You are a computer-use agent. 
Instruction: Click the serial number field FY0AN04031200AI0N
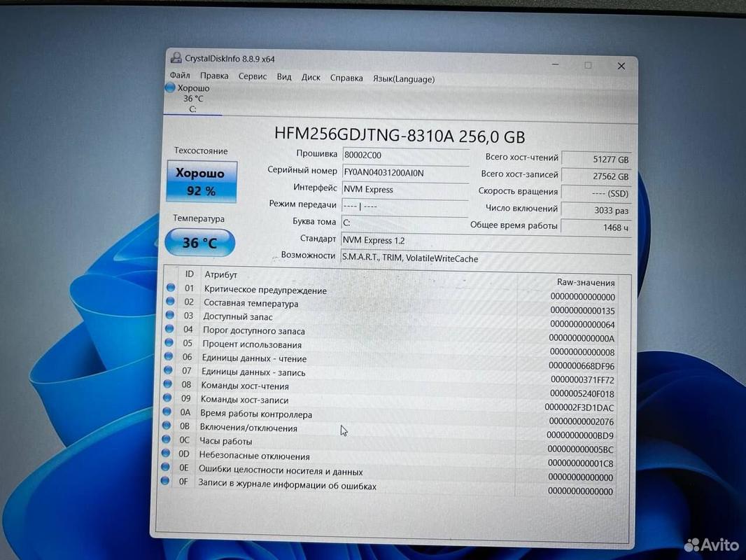coord(405,173)
